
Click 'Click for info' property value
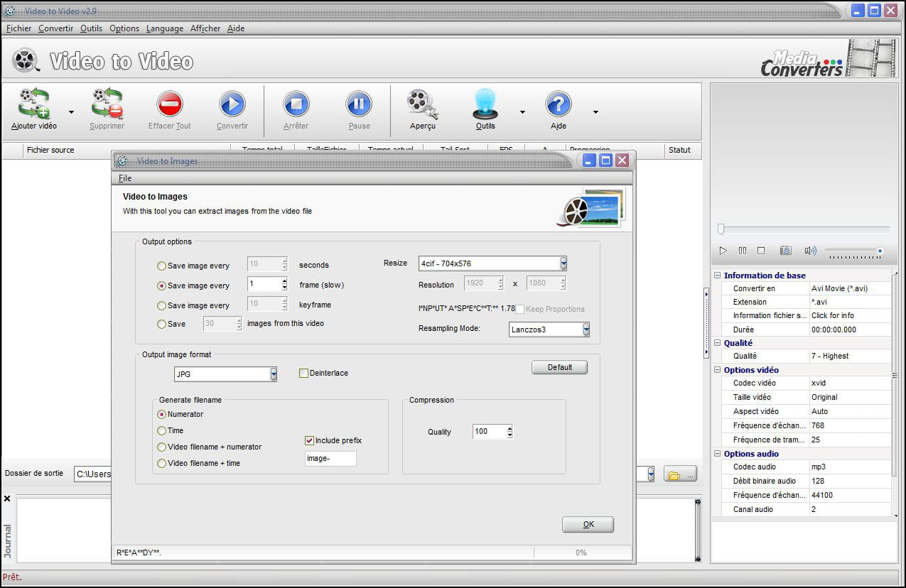coord(850,315)
